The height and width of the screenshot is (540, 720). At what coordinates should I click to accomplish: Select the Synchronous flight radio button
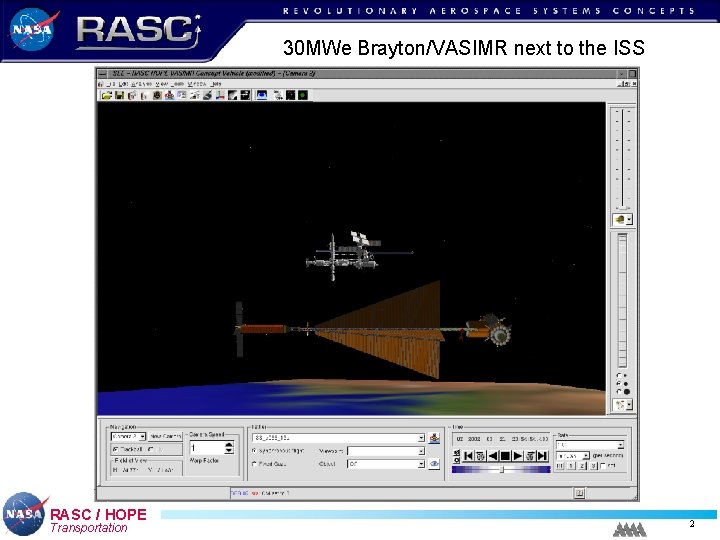tap(254, 451)
